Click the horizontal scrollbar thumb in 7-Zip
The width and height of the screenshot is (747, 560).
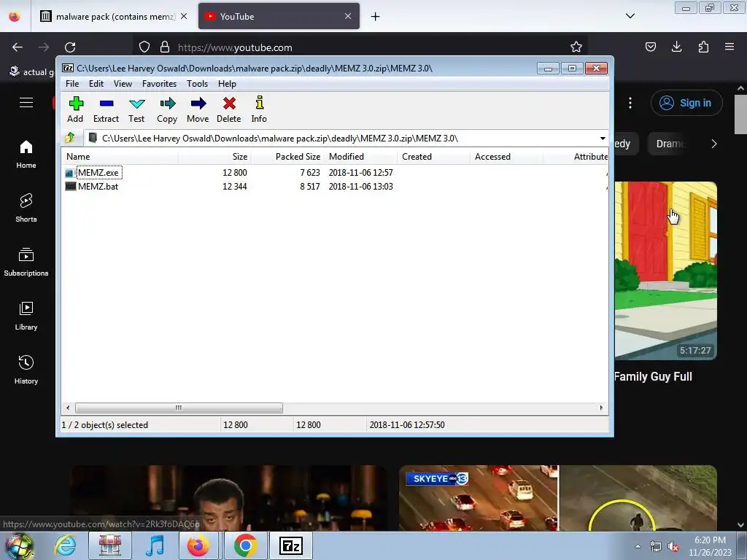click(179, 408)
